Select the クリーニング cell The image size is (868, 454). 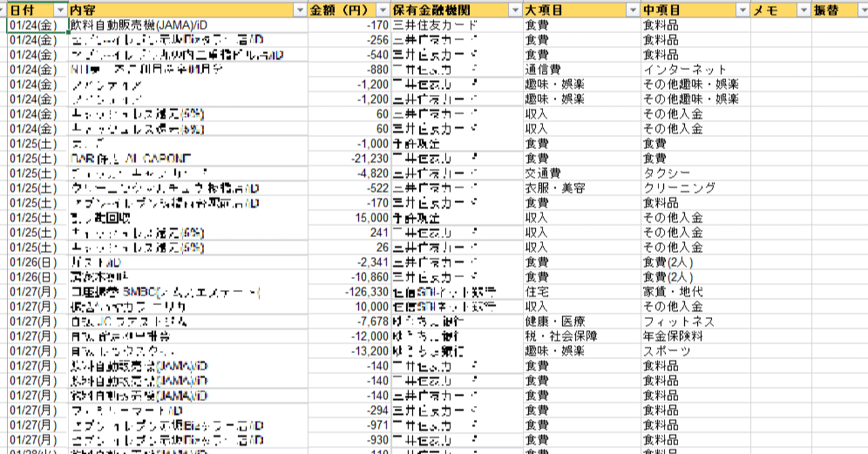pyautogui.click(x=696, y=188)
